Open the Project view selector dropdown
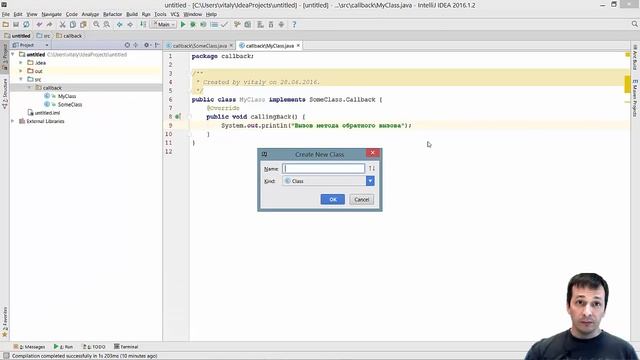Viewport: 640px width, 360px height. [x=31, y=45]
